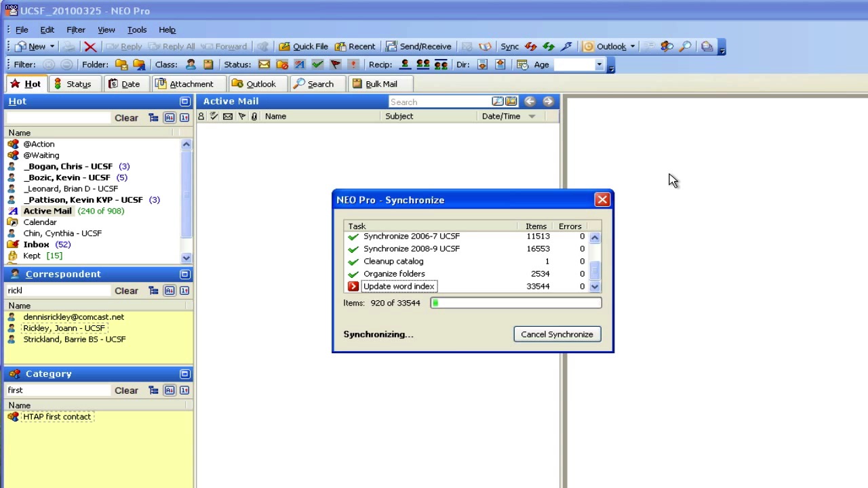The height and width of the screenshot is (488, 868).
Task: Click the second Folder filter icon
Action: tap(139, 64)
